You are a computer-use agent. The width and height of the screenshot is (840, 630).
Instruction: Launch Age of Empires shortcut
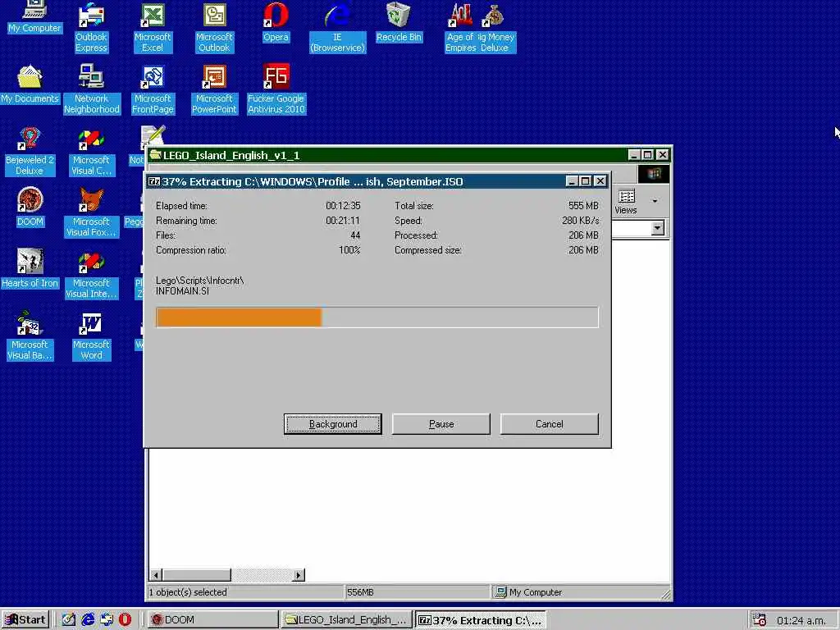tap(461, 28)
